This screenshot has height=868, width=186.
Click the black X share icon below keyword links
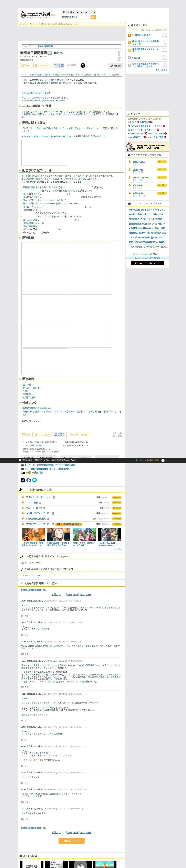23,480
